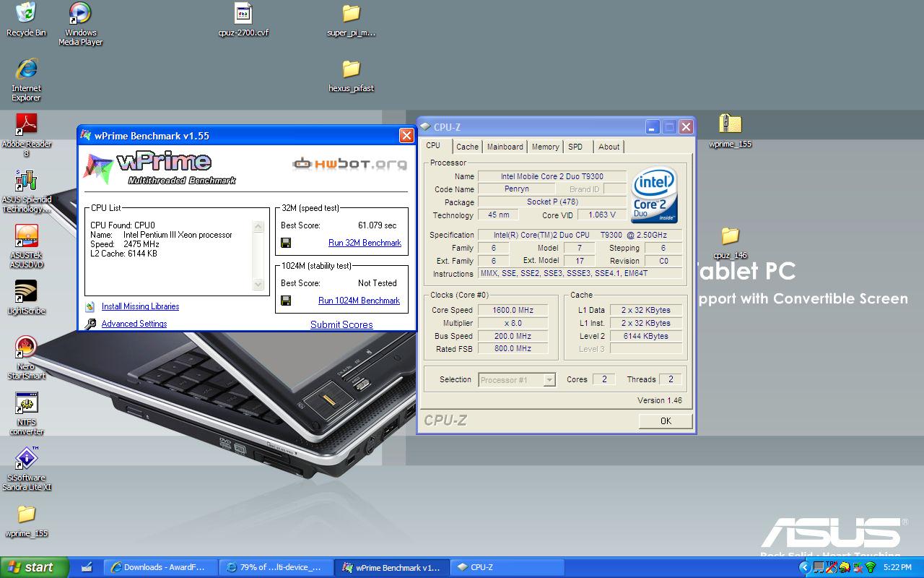Switch to the About tab

point(609,147)
